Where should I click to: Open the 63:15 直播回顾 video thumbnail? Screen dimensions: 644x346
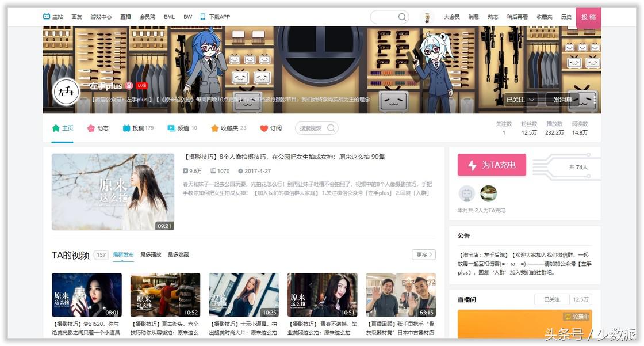[x=401, y=295]
